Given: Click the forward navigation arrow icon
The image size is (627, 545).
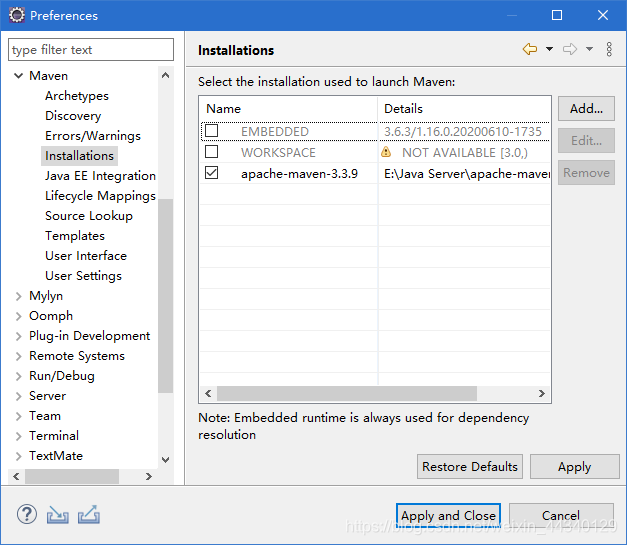Looking at the screenshot, I should click(570, 49).
